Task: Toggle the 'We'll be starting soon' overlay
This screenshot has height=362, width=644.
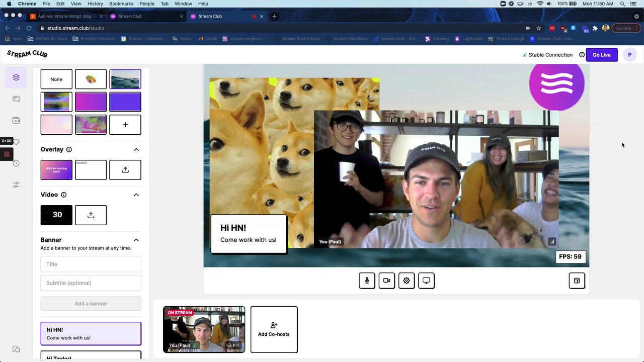Action: 56,170
